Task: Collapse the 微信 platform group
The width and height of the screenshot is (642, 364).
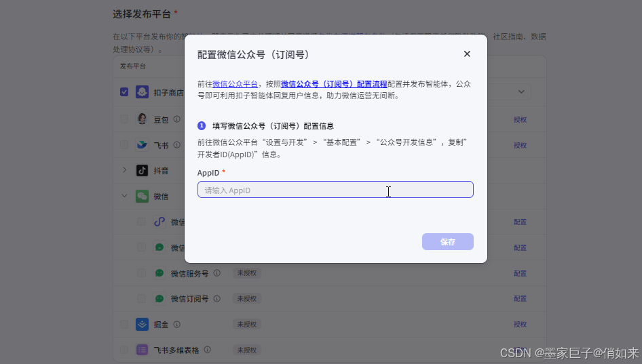Action: tap(124, 196)
